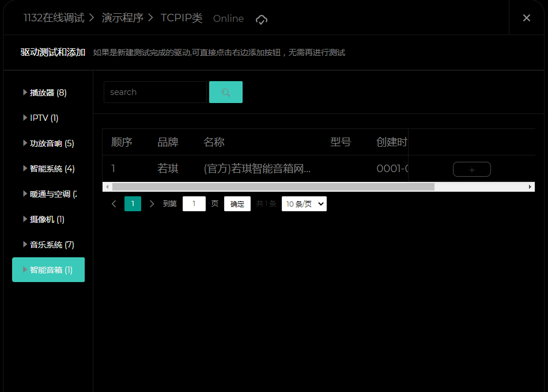Click the teal search magnifier button
Image resolution: width=548 pixels, height=392 pixels.
pyautogui.click(x=225, y=92)
